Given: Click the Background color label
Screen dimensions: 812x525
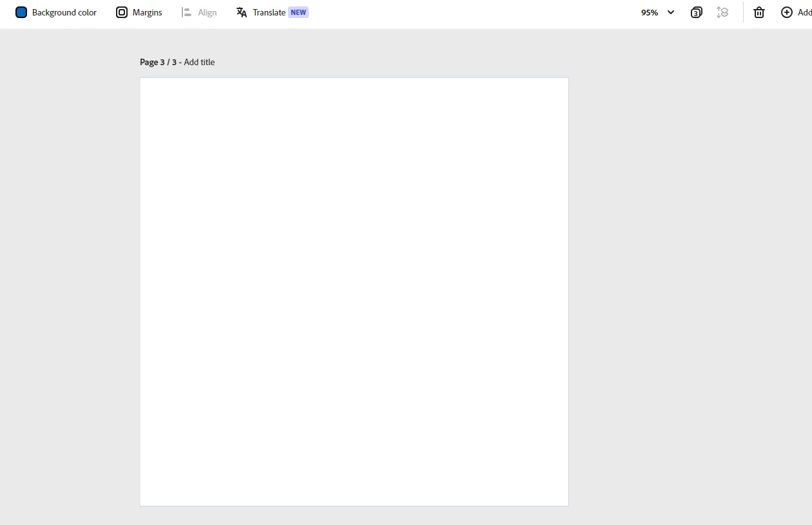Looking at the screenshot, I should click(x=64, y=12).
